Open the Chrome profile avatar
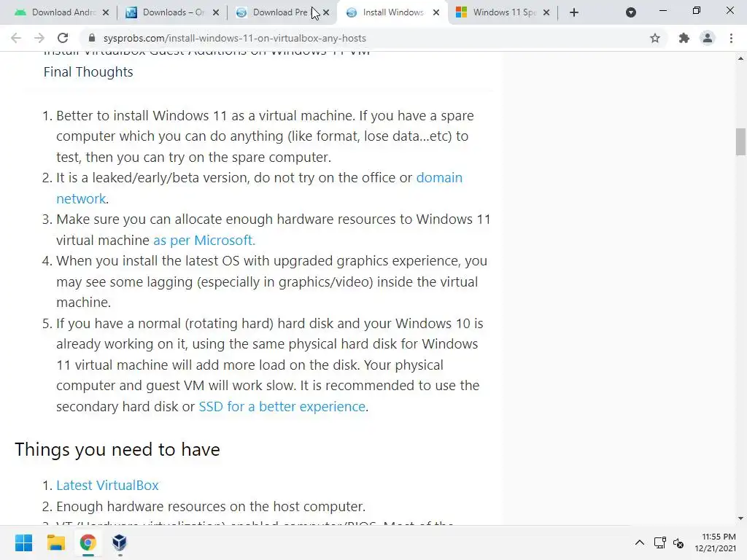Image resolution: width=747 pixels, height=560 pixels. pos(708,38)
